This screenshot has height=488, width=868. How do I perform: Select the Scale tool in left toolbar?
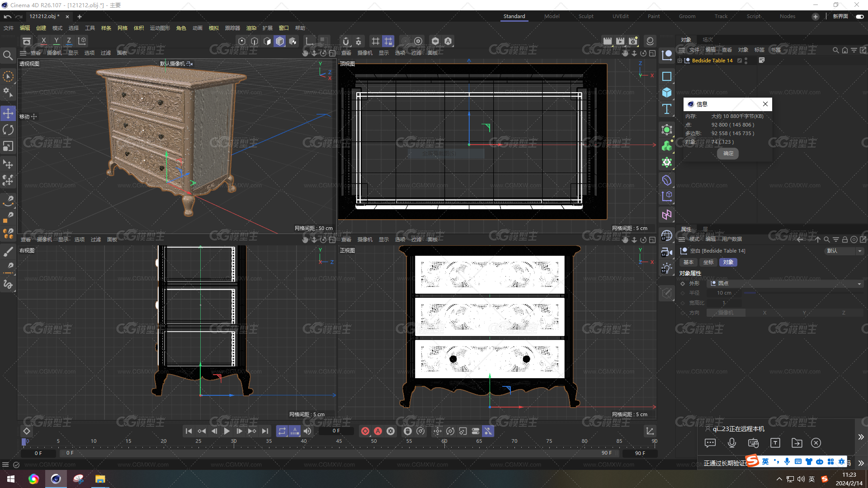8,146
